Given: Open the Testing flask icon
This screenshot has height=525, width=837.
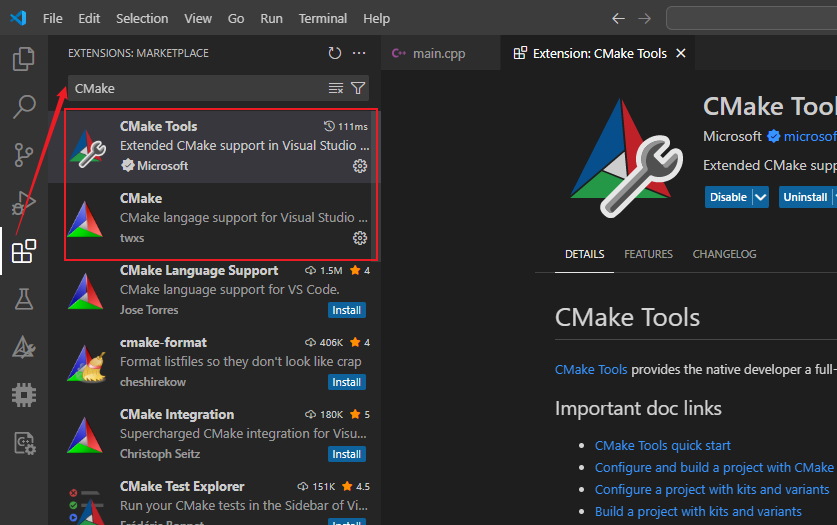Looking at the screenshot, I should tap(23, 299).
